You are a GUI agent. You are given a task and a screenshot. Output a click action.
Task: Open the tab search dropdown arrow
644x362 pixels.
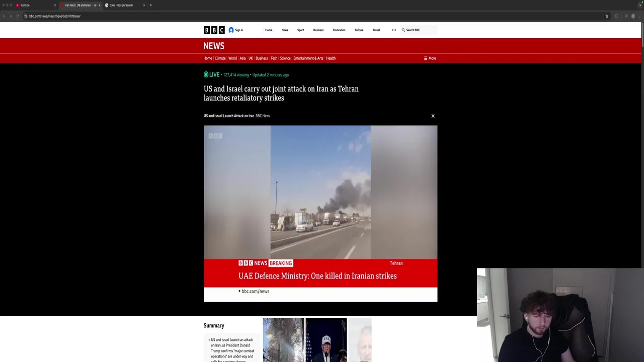[x=639, y=5]
